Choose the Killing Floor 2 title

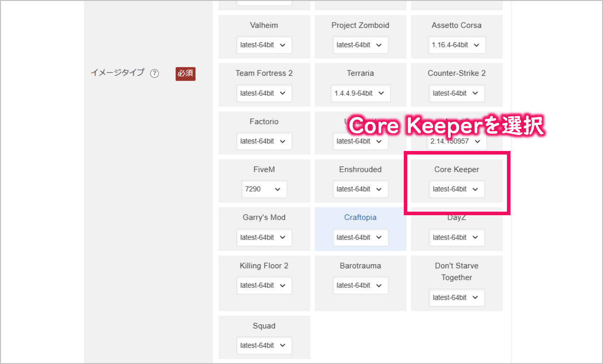click(x=264, y=266)
